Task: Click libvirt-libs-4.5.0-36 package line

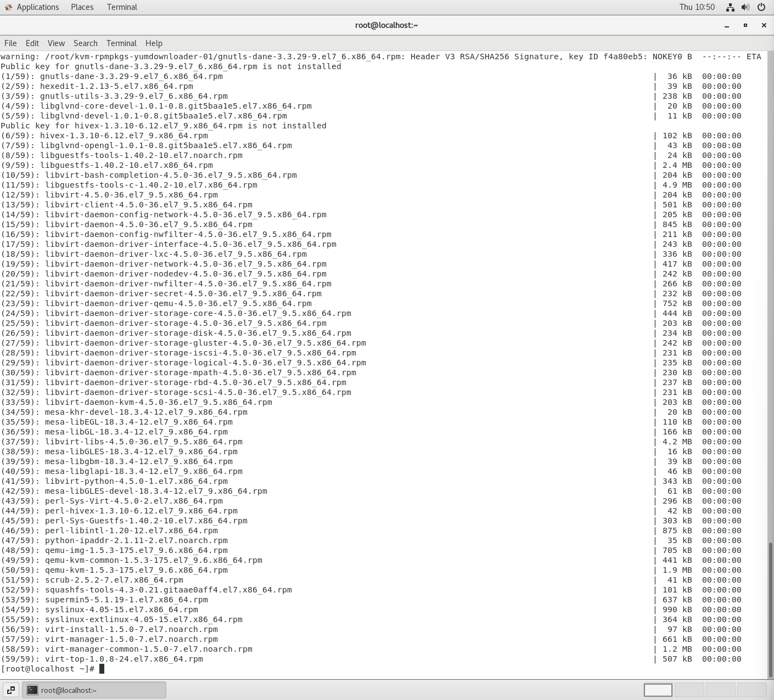Action: [x=143, y=442]
